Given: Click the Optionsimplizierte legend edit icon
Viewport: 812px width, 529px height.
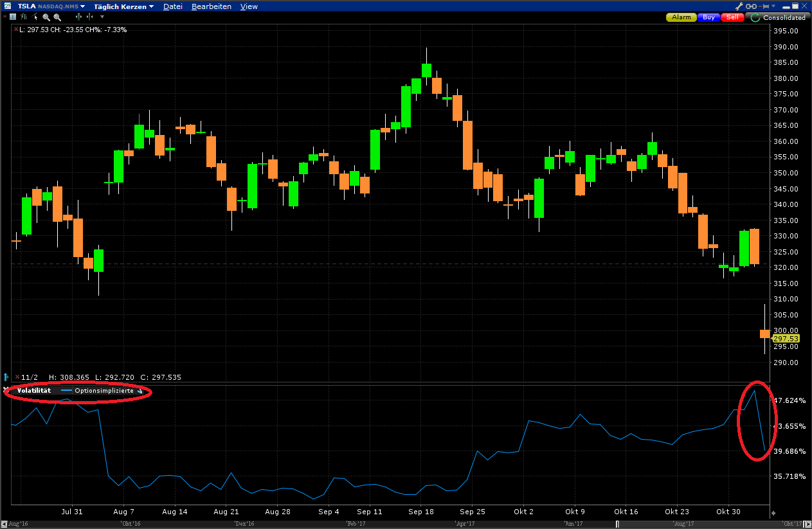Looking at the screenshot, I should pyautogui.click(x=140, y=391).
